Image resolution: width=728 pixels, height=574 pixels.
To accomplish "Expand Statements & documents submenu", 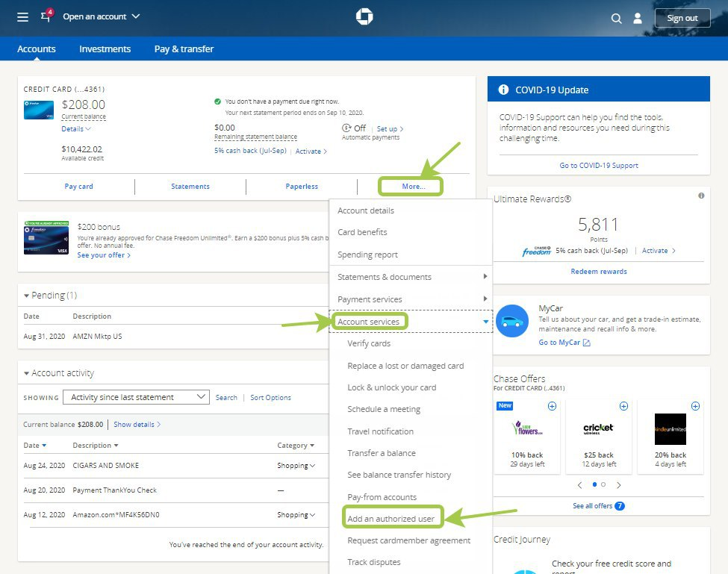I will click(x=411, y=277).
